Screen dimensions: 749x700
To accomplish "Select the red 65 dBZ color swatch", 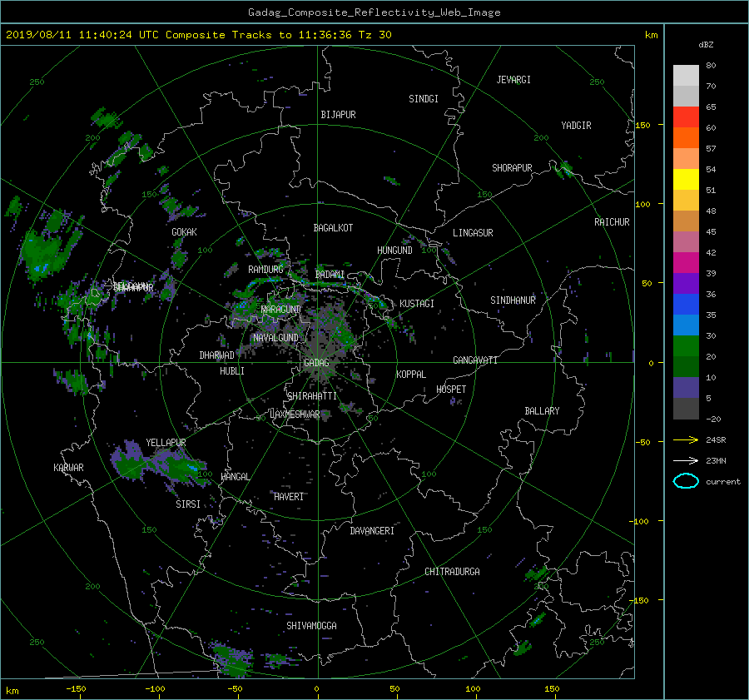I will [686, 117].
